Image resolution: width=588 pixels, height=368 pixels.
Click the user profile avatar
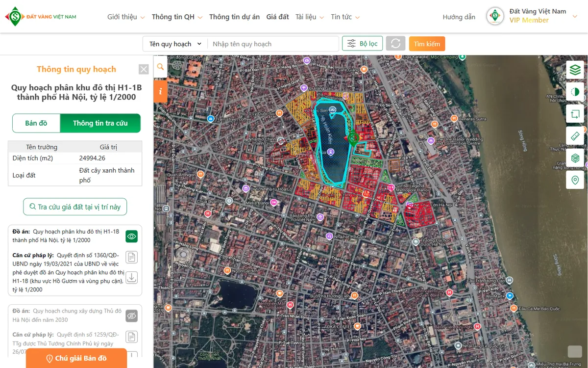click(x=495, y=16)
